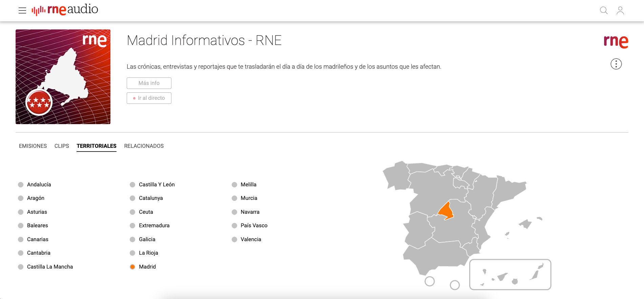
Task: Click the Ceuta circle marker on map
Action: pos(430,281)
